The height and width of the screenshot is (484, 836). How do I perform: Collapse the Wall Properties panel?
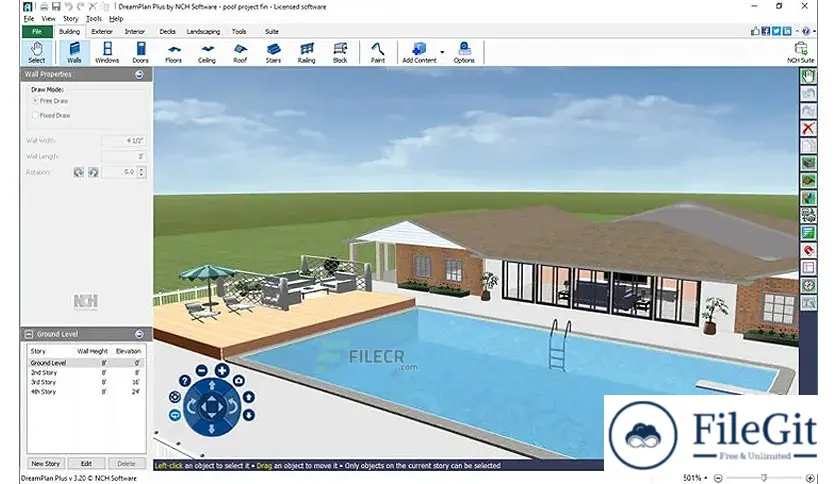pyautogui.click(x=139, y=75)
